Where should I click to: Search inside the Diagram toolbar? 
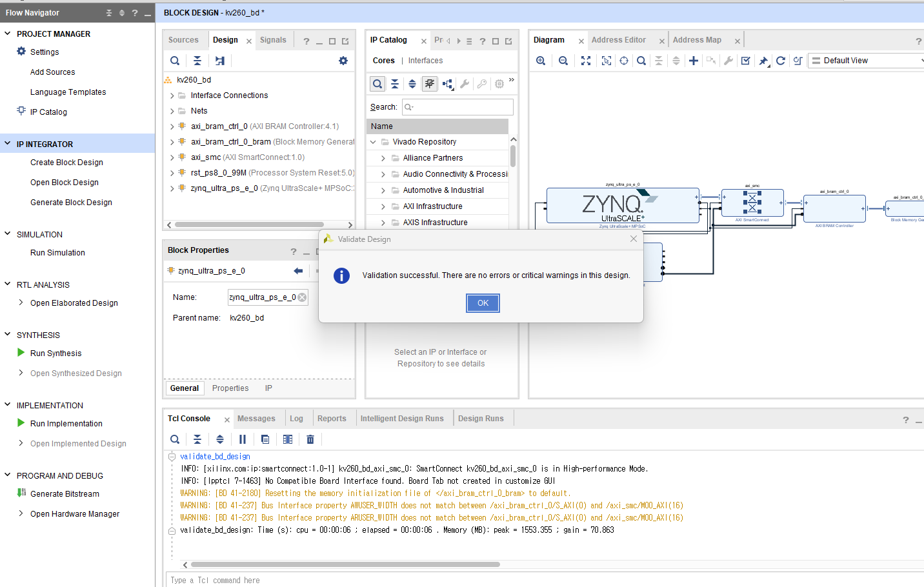click(x=641, y=61)
